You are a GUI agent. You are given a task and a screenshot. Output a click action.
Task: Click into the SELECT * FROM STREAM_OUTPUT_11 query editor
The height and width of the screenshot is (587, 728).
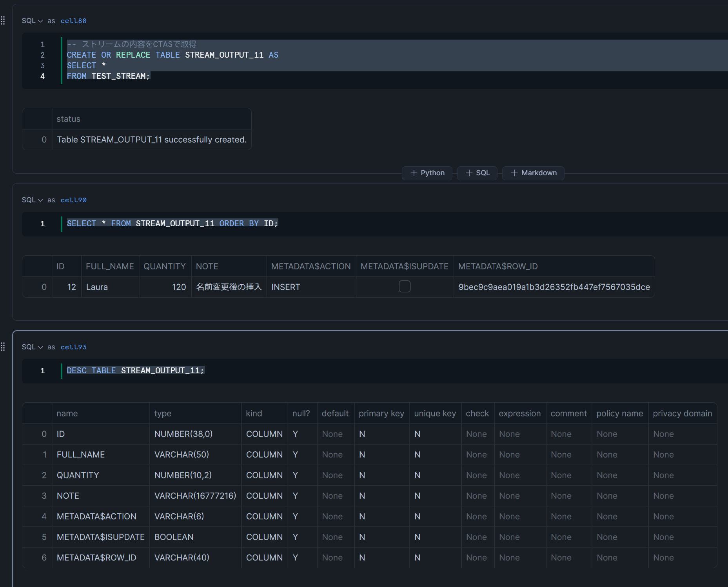click(x=172, y=224)
